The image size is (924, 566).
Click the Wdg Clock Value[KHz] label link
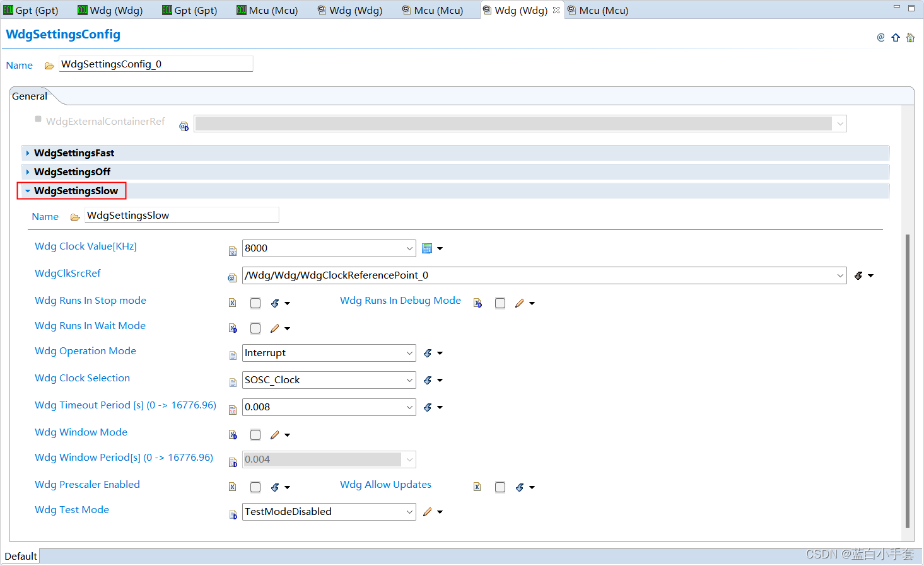pos(86,246)
